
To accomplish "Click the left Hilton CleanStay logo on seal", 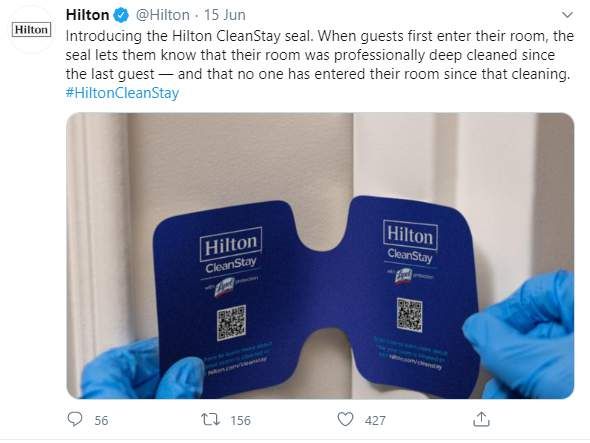I will point(231,251).
